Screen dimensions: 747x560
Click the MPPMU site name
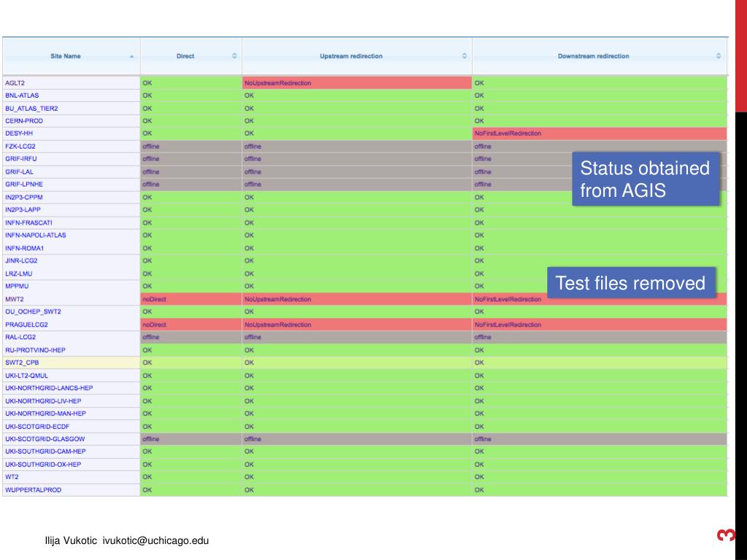point(17,286)
